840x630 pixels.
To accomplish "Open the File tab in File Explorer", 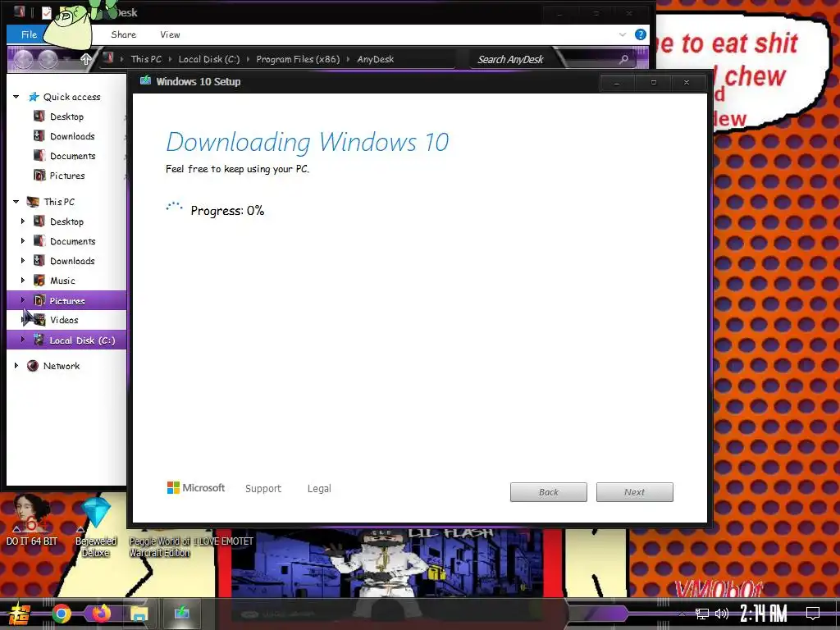I will point(29,34).
